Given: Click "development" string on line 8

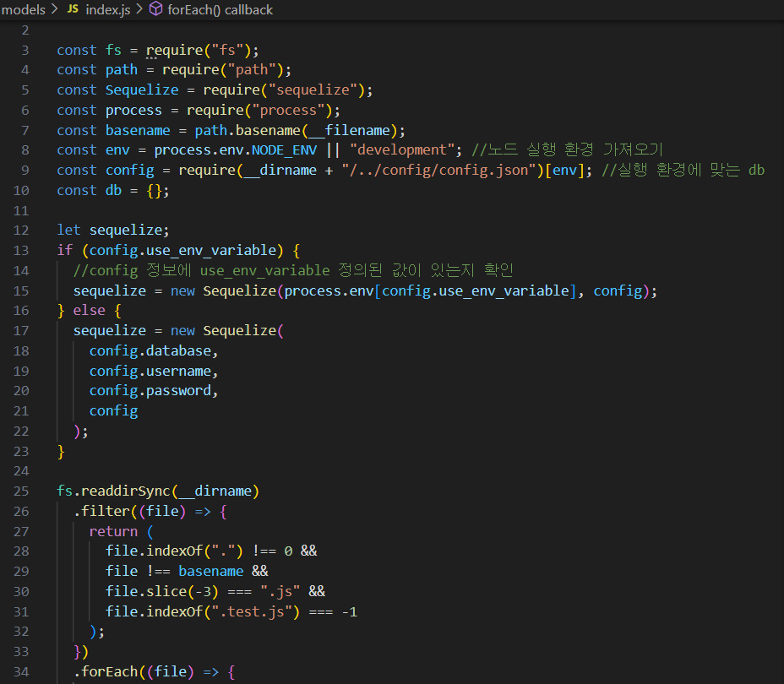Looking at the screenshot, I should point(403,150).
